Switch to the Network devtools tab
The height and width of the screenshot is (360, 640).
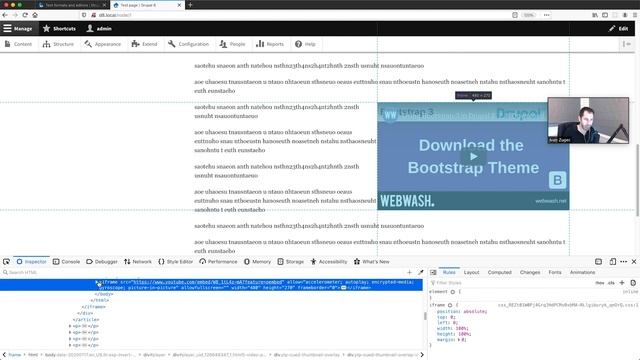(x=138, y=262)
